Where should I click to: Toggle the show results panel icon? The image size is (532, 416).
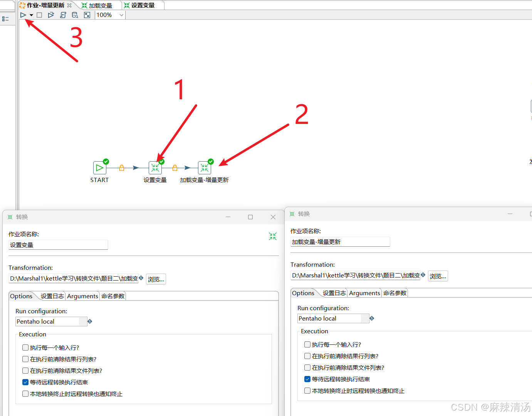(x=87, y=15)
